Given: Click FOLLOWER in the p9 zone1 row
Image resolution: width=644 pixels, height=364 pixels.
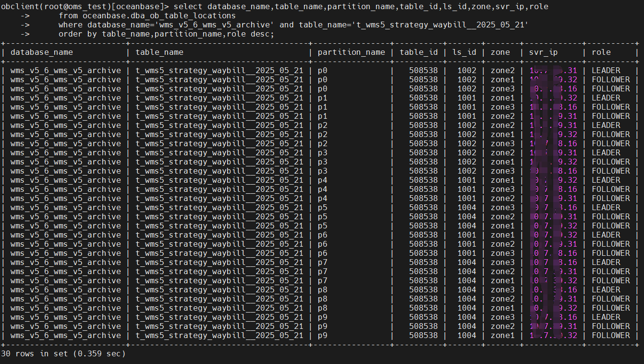Looking at the screenshot, I should coord(611,336).
